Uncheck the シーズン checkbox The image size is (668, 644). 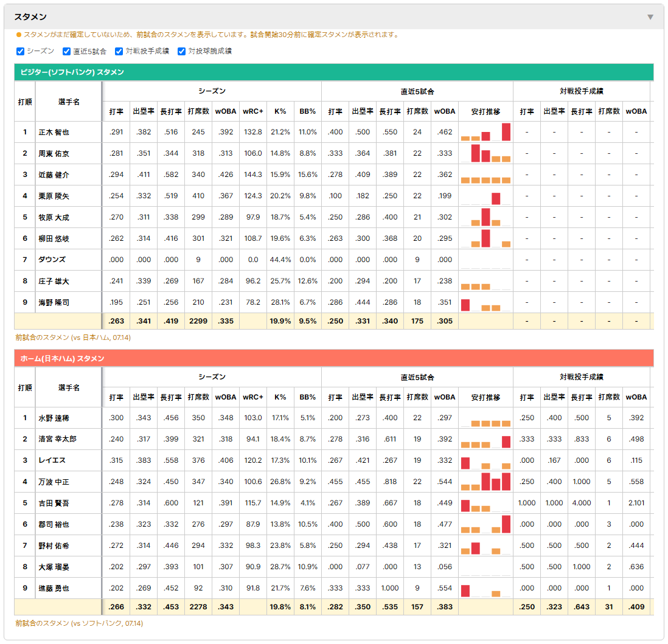[21, 51]
